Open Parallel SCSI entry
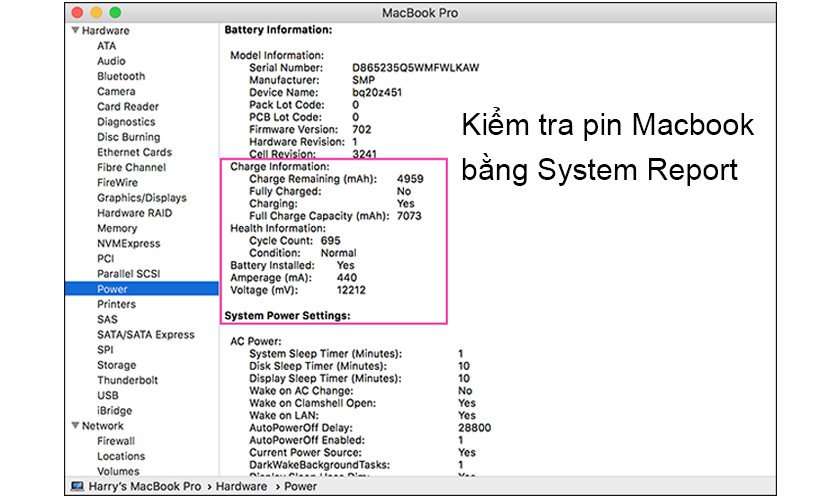 (129, 274)
